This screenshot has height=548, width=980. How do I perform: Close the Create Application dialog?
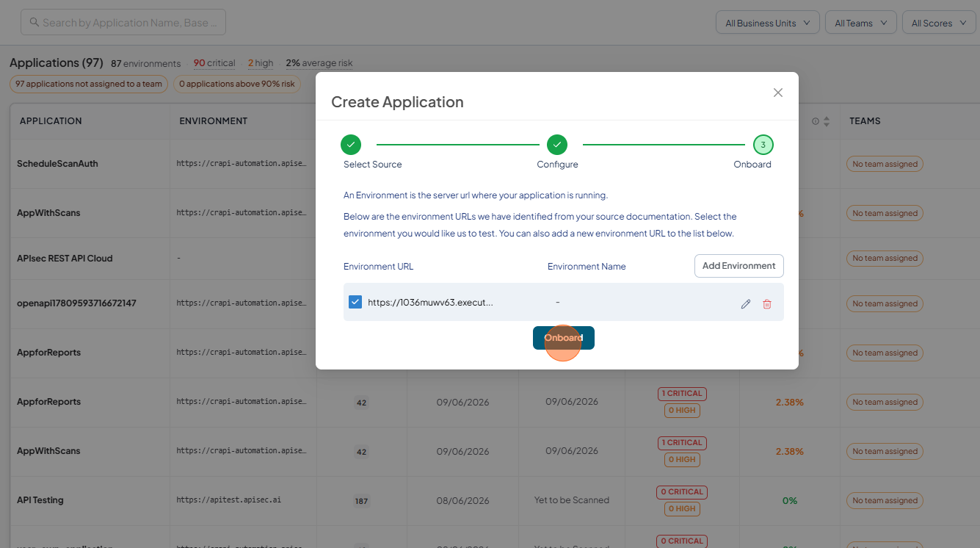pos(778,93)
